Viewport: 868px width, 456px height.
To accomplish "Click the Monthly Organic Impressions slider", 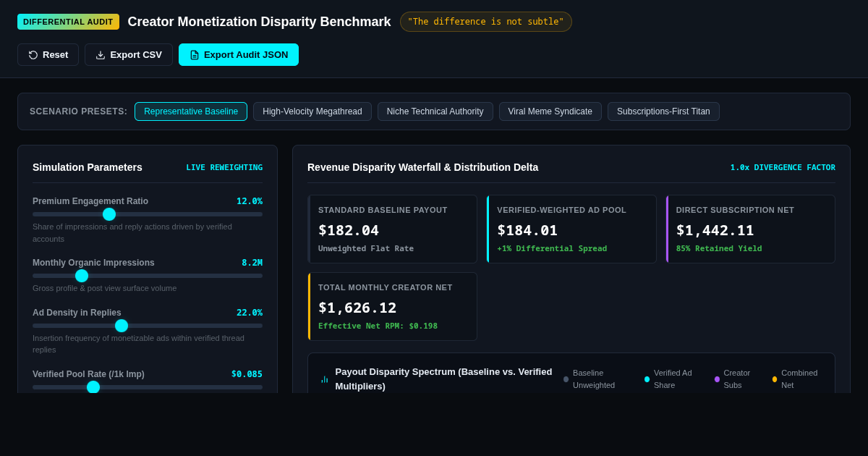I will click(148, 276).
